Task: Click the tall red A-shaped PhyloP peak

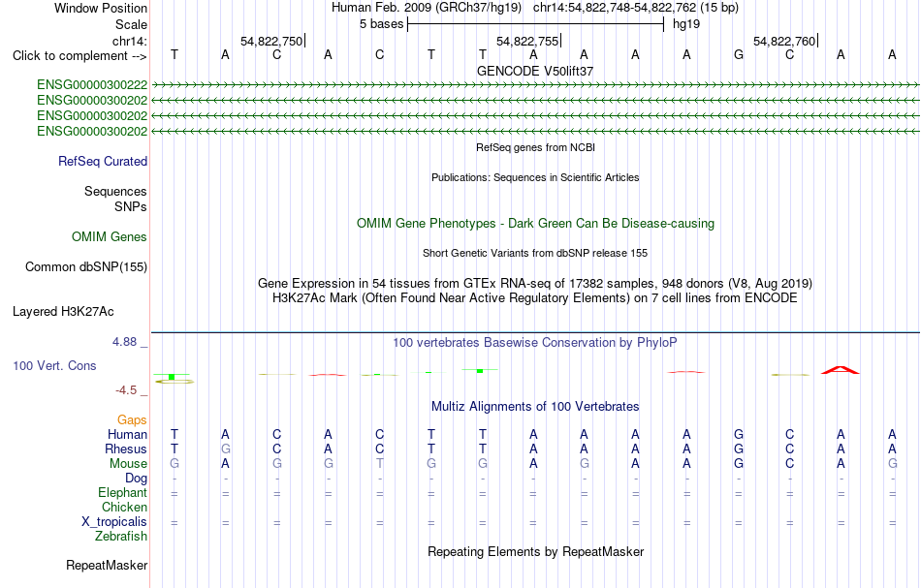Action: pos(841,370)
